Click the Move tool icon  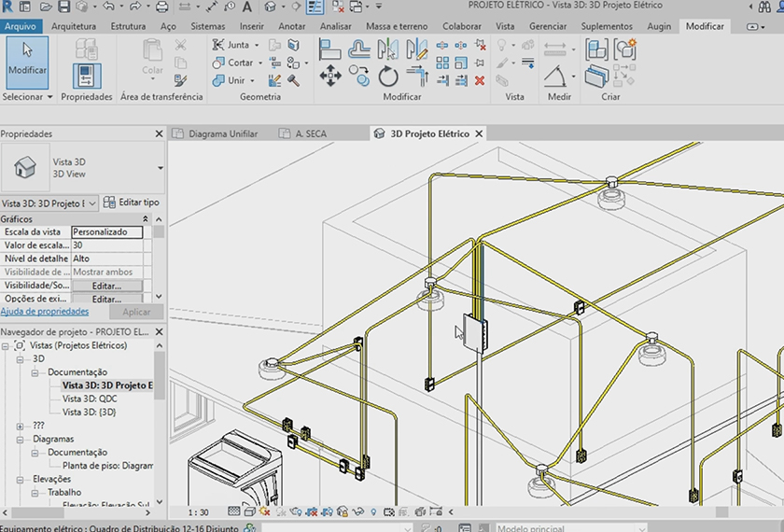click(x=330, y=77)
